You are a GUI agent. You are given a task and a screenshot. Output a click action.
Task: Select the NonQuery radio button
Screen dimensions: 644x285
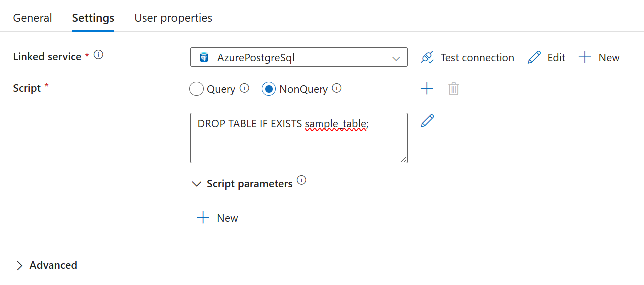[x=269, y=89]
